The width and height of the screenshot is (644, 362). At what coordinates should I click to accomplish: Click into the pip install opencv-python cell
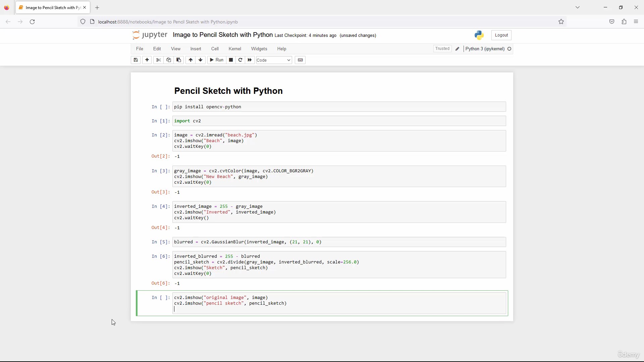[339, 107]
